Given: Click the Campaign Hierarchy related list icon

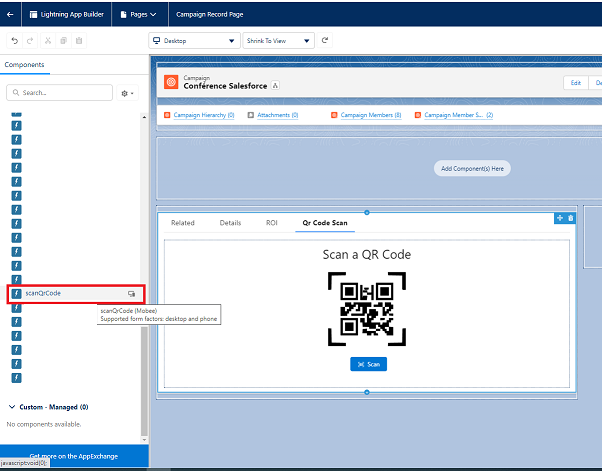Looking at the screenshot, I should click(167, 115).
